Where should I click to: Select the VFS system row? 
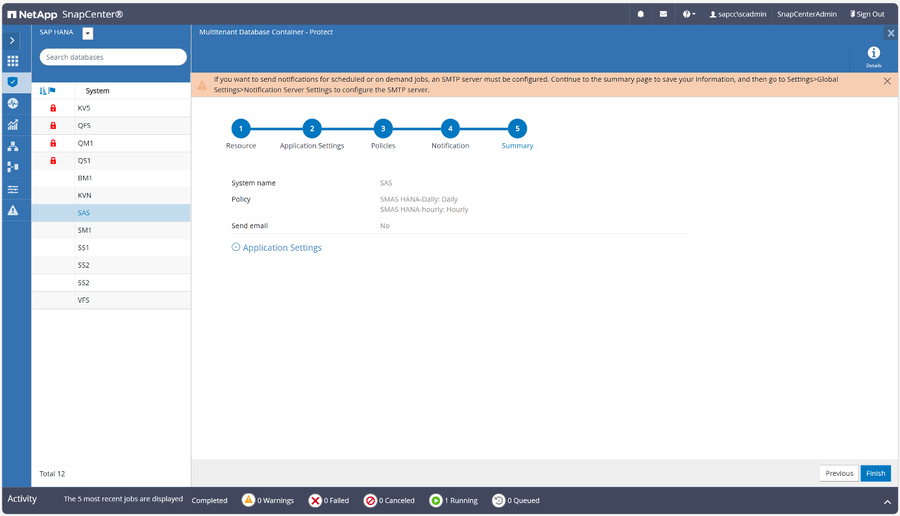click(111, 300)
